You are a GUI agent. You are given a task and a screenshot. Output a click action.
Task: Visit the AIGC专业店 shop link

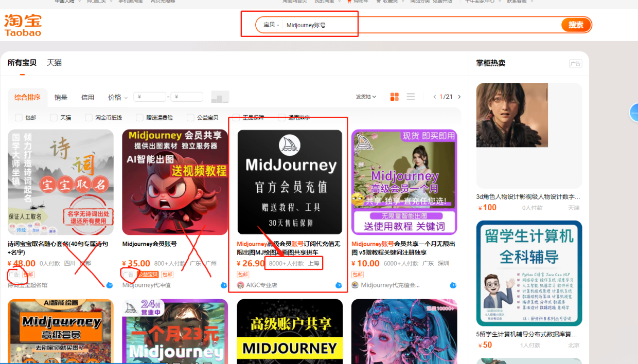[x=261, y=285]
